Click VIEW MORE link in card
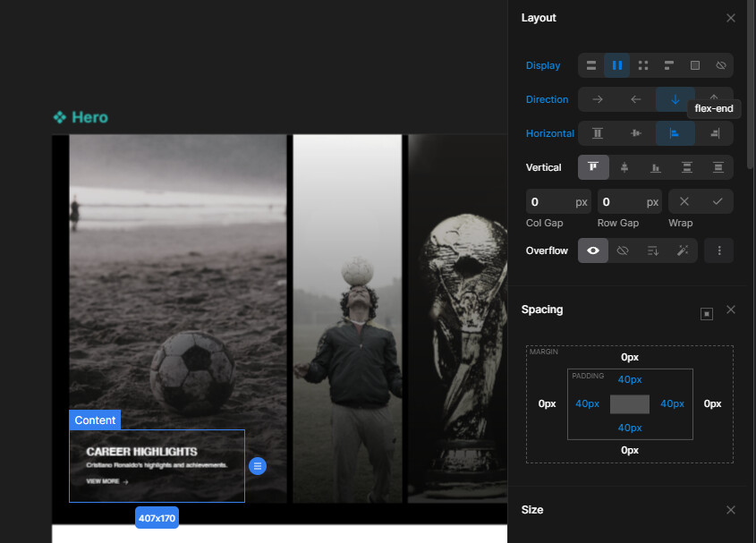The height and width of the screenshot is (543, 756). click(107, 481)
